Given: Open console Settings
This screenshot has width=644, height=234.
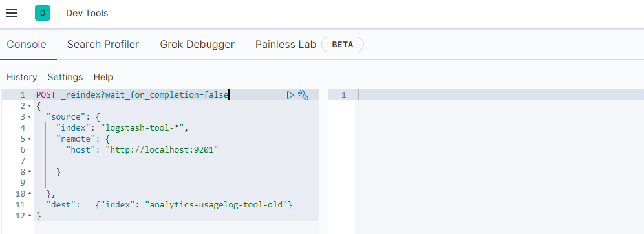Looking at the screenshot, I should [x=65, y=77].
